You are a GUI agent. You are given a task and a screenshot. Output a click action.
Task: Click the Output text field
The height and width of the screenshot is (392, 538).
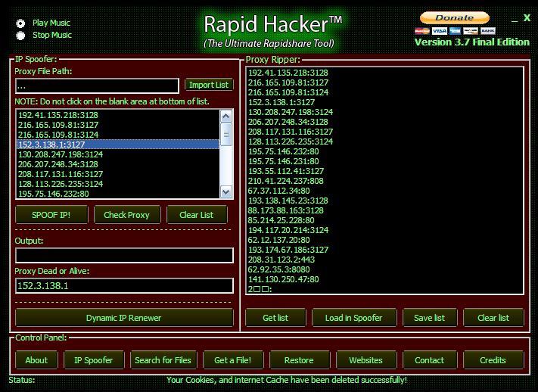point(124,256)
